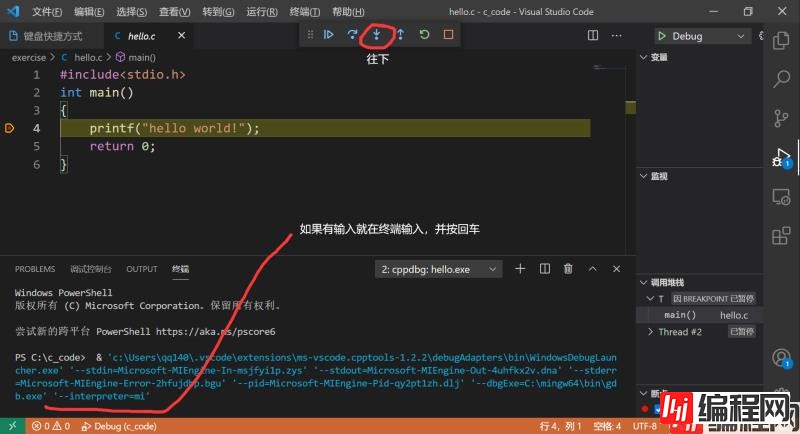Switch to the 终端 panel tab

(x=181, y=269)
